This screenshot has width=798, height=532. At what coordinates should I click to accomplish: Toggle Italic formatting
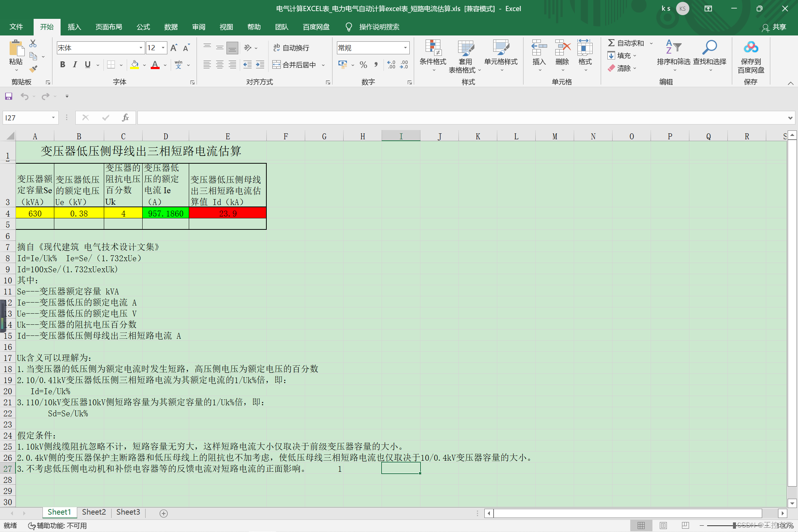pyautogui.click(x=75, y=65)
